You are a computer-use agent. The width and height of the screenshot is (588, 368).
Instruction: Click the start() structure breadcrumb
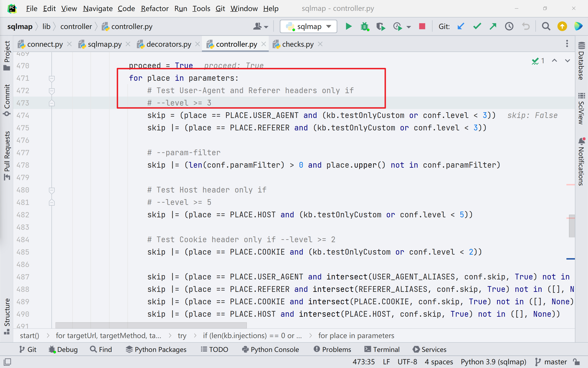click(x=29, y=336)
